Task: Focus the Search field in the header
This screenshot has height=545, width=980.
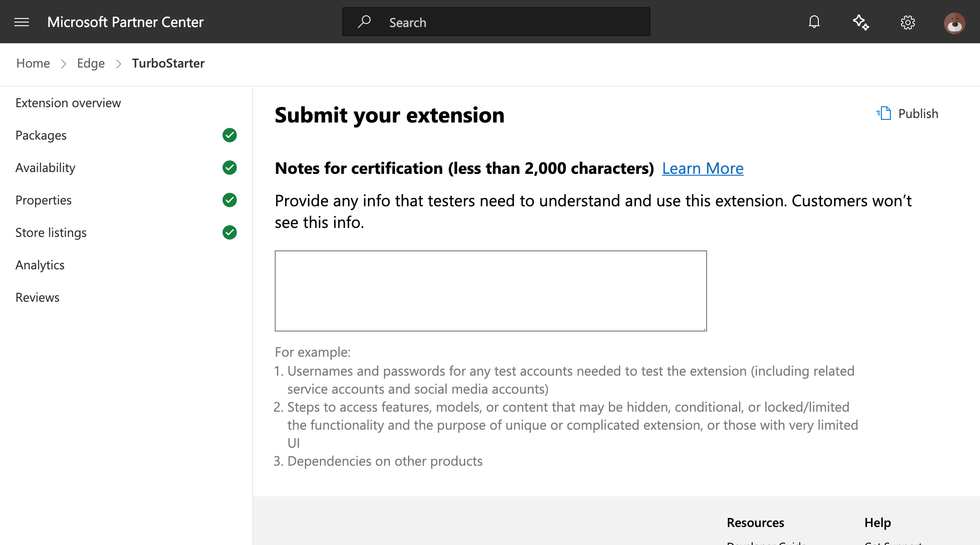Action: pyautogui.click(x=513, y=22)
